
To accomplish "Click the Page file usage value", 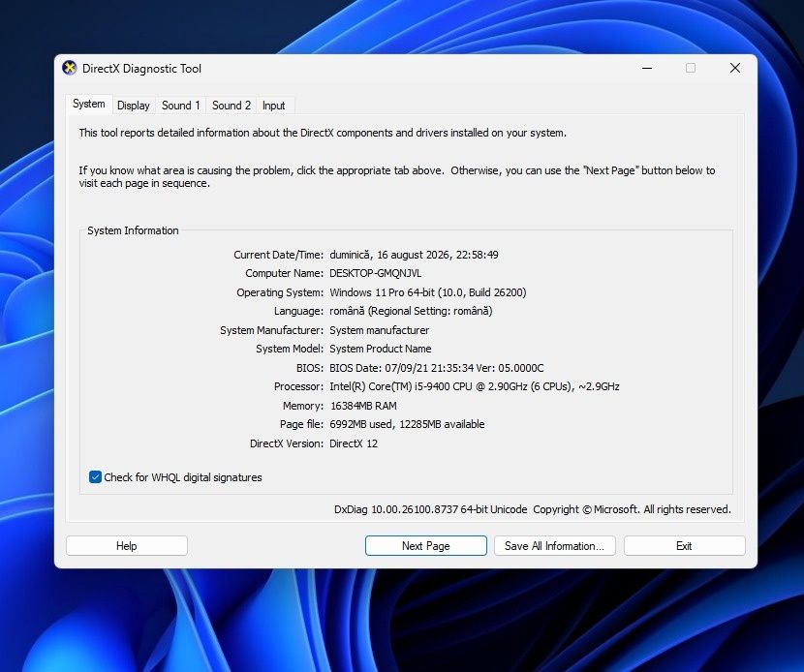I will point(407,424).
